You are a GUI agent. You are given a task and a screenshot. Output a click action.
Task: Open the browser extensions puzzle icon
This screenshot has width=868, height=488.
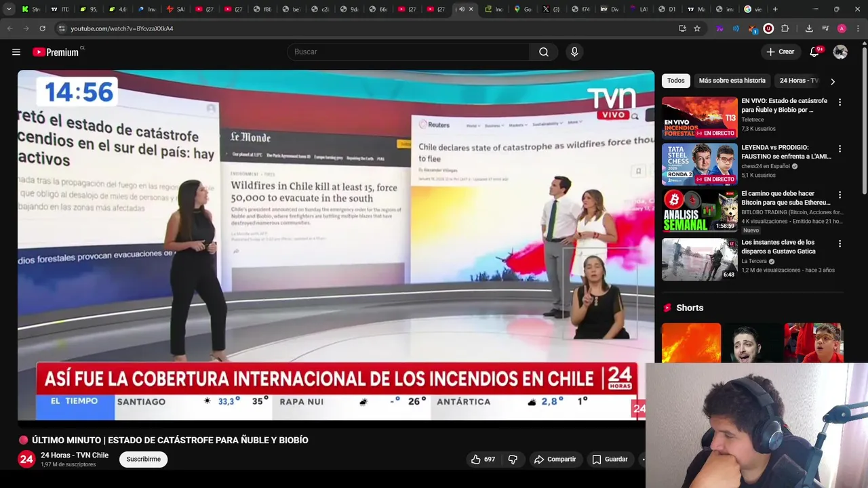785,28
